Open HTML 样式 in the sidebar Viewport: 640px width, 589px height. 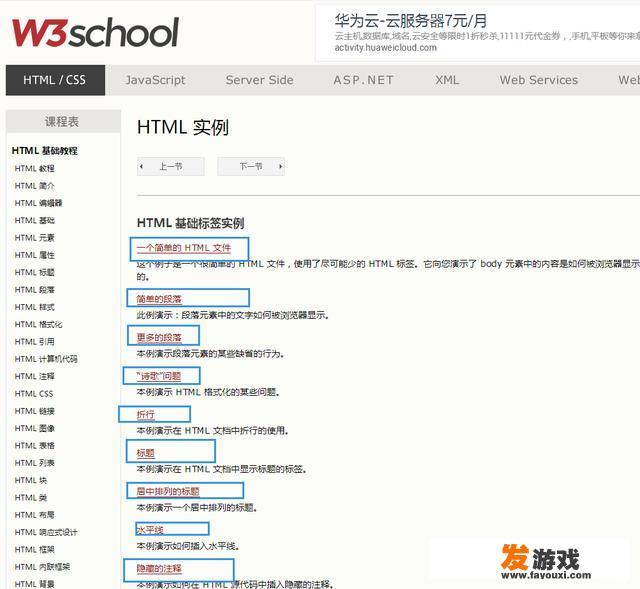pos(35,307)
